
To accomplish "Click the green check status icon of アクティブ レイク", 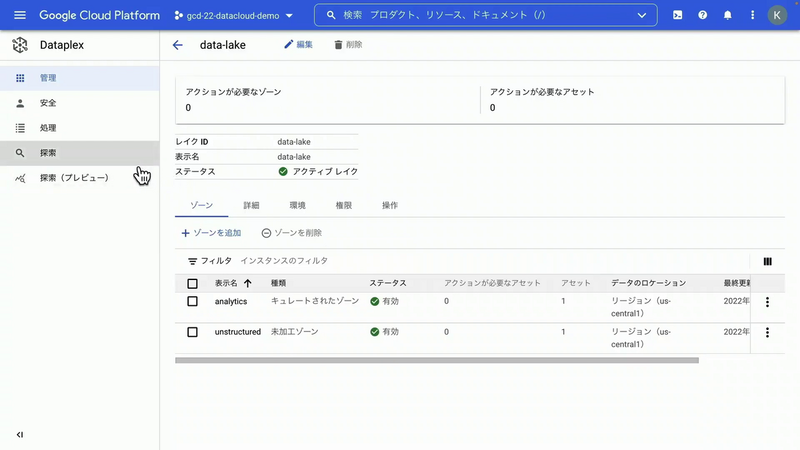I will 283,171.
